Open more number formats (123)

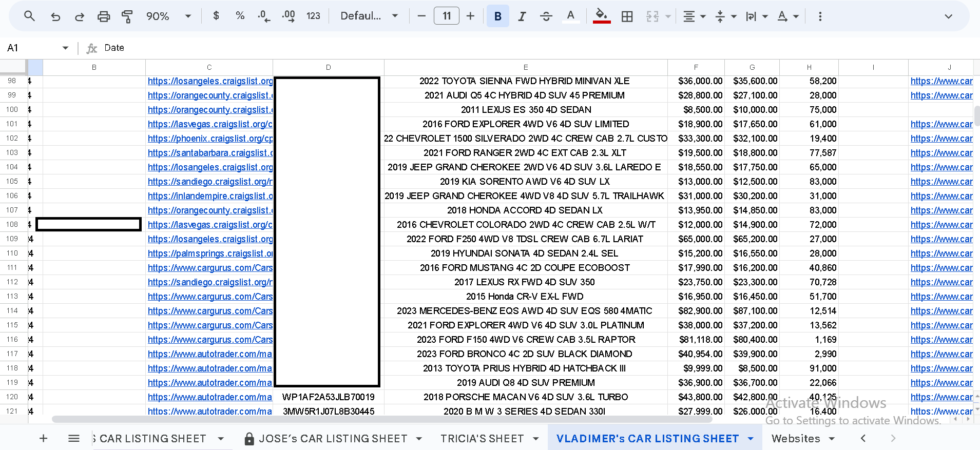click(313, 16)
